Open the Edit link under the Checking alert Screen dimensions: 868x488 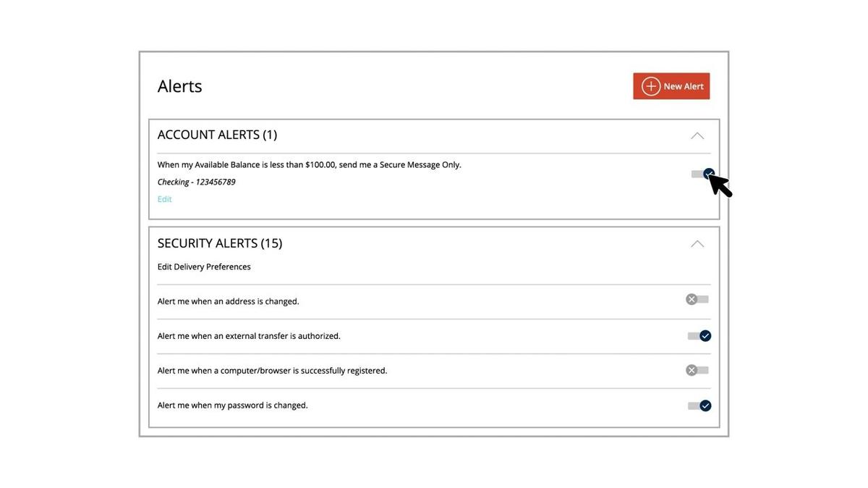coord(165,199)
